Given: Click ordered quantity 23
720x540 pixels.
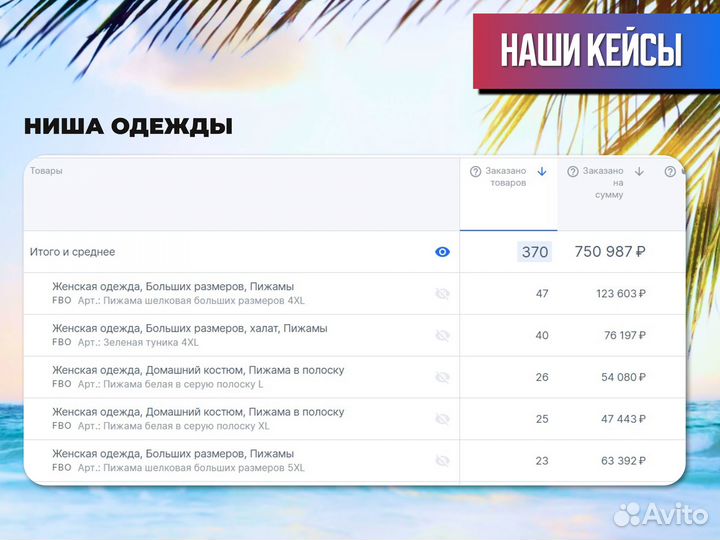Looking at the screenshot, I should (542, 461).
